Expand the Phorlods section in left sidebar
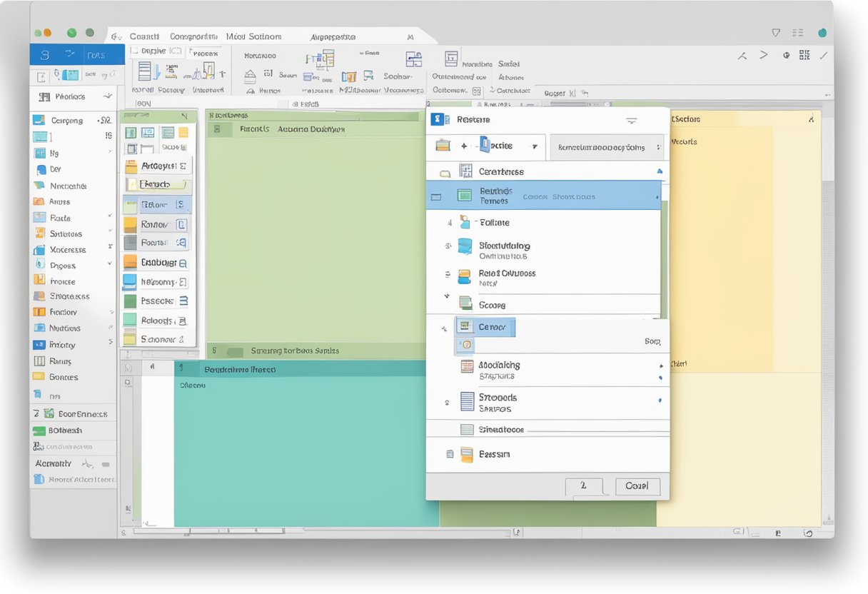This screenshot has height=594, width=868. (x=107, y=96)
